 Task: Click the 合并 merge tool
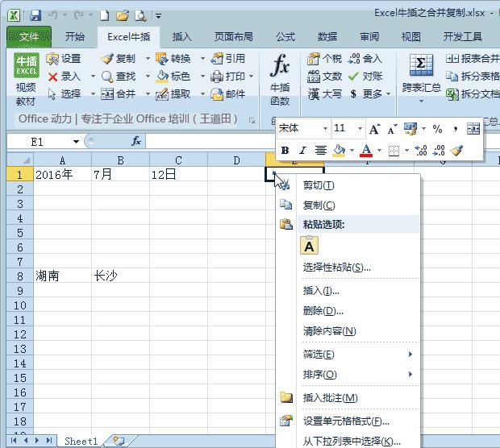118,94
